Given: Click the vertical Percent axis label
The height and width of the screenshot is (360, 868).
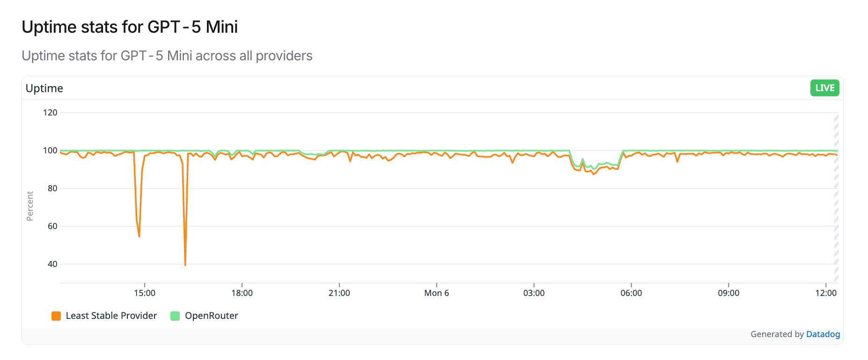Looking at the screenshot, I should pyautogui.click(x=30, y=206).
